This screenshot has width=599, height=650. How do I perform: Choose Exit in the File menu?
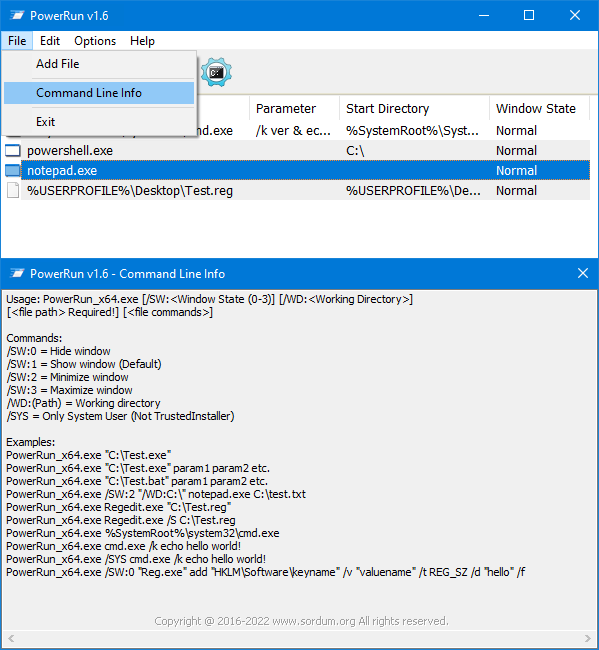[99, 122]
